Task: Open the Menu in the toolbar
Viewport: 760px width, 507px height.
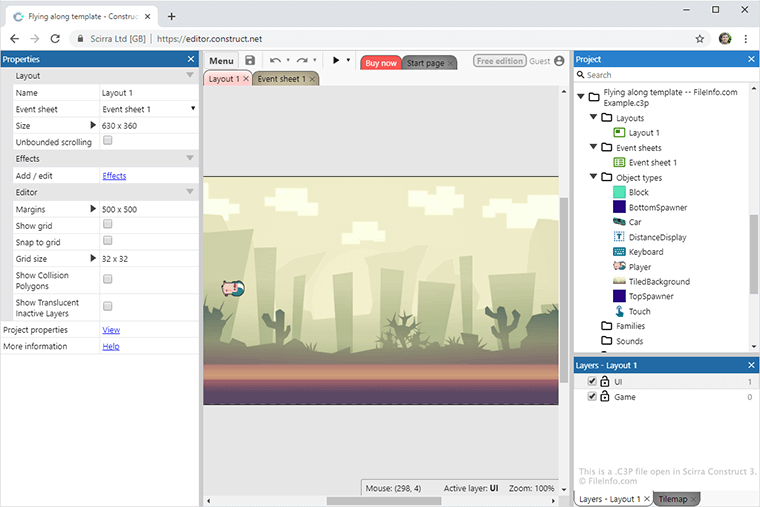Action: click(222, 62)
